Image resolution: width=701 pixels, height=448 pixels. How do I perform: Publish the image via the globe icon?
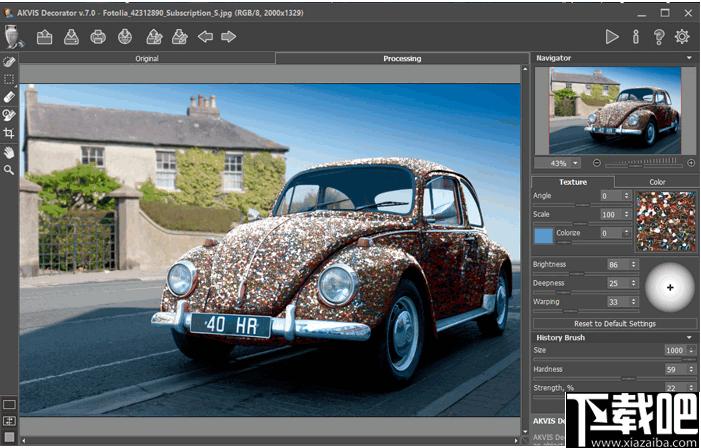[x=125, y=37]
